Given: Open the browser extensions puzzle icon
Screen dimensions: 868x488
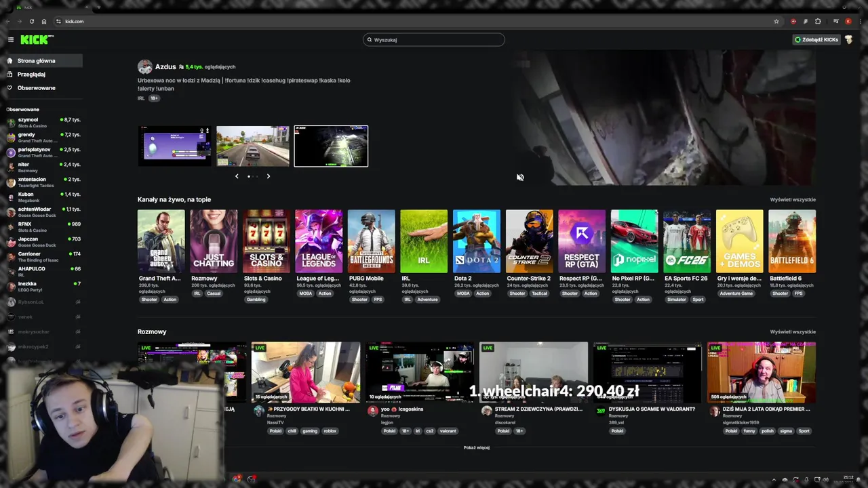Looking at the screenshot, I should (818, 21).
